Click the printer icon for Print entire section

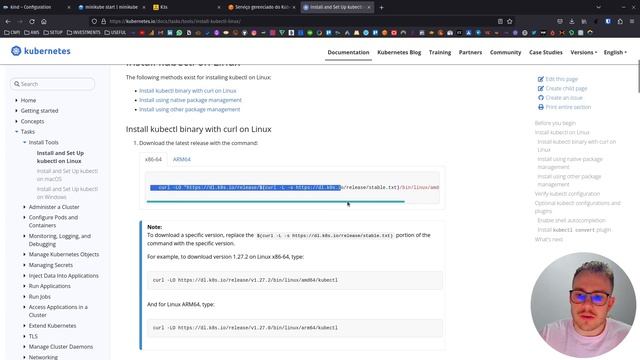[x=541, y=107]
